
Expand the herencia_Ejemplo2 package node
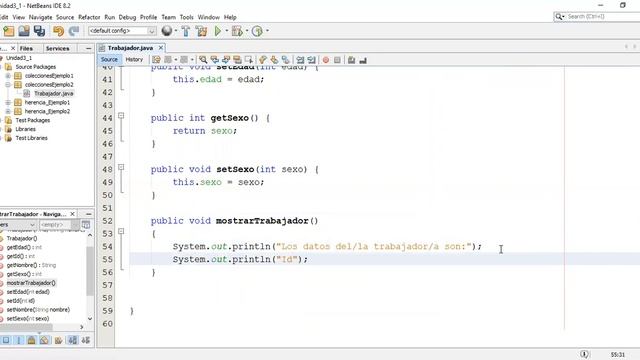click(x=8, y=111)
